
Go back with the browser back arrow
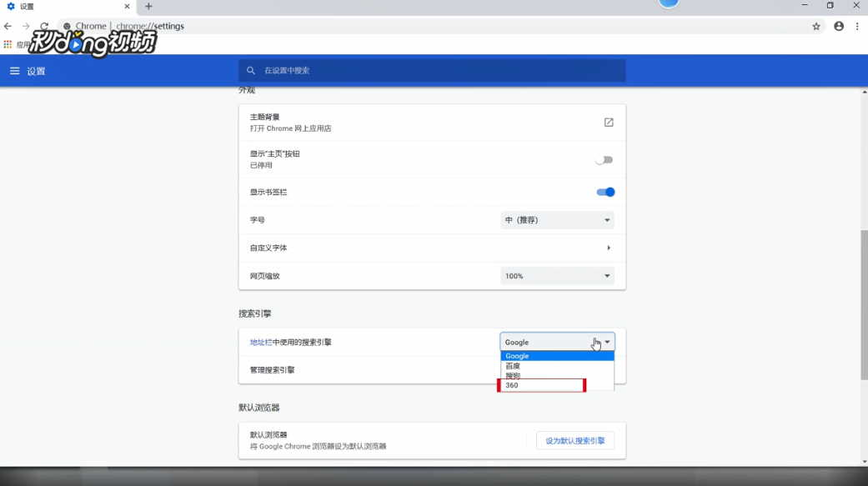(8, 26)
